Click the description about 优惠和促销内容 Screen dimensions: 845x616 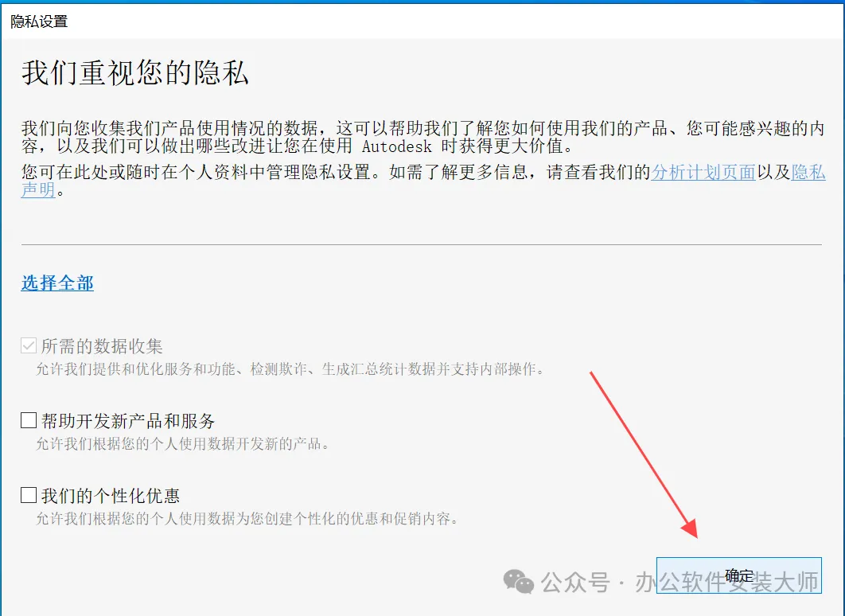coord(248,518)
